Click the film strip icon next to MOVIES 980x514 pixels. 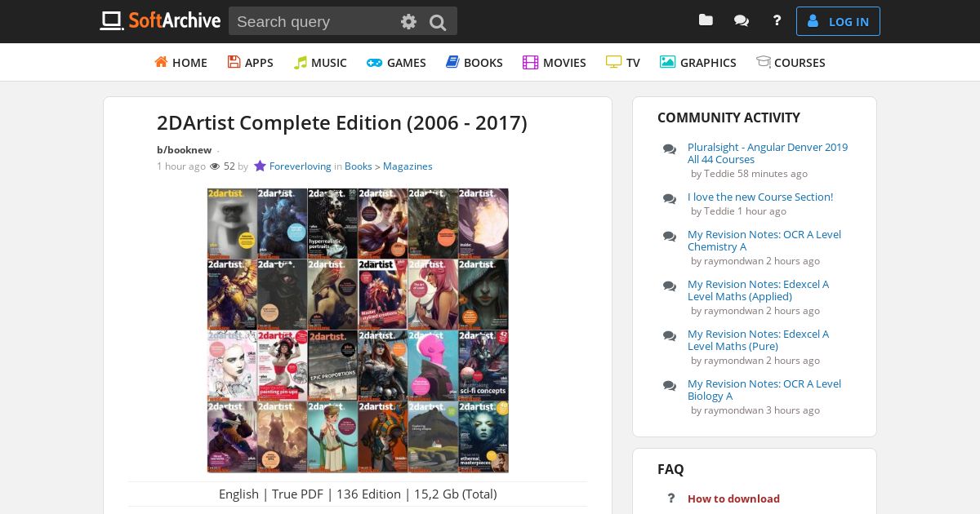[530, 62]
